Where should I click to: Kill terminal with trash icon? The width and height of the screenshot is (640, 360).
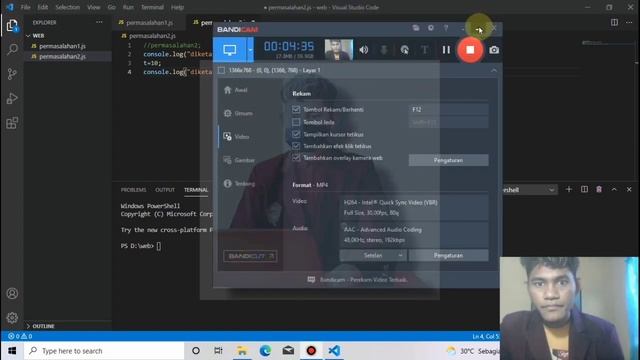[599, 189]
